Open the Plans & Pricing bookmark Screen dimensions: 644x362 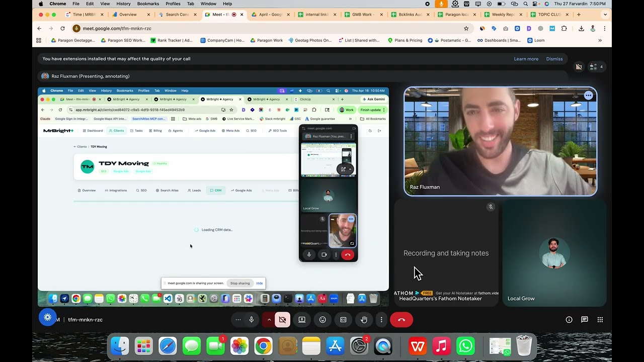coord(405,40)
